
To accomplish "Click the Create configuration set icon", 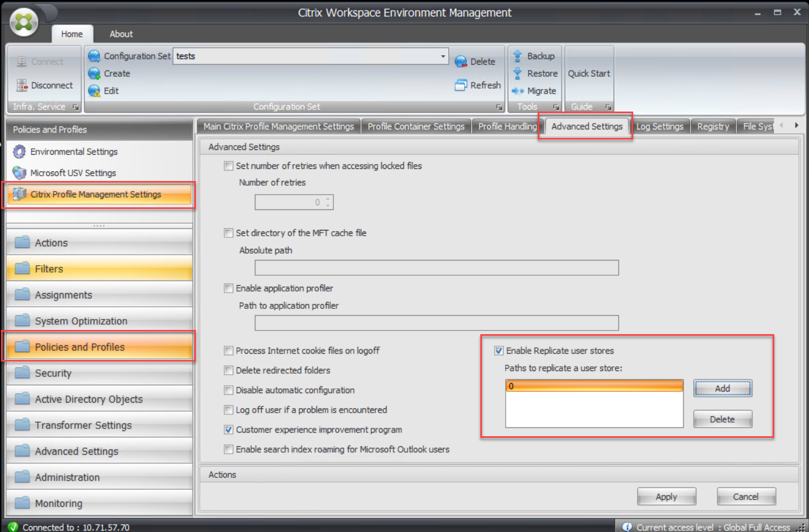I will pyautogui.click(x=94, y=74).
